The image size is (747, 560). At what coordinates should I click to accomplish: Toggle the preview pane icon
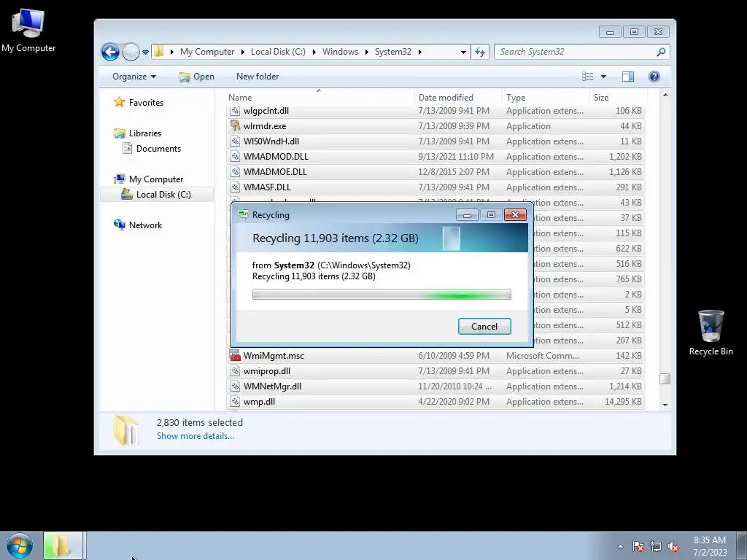(x=628, y=76)
